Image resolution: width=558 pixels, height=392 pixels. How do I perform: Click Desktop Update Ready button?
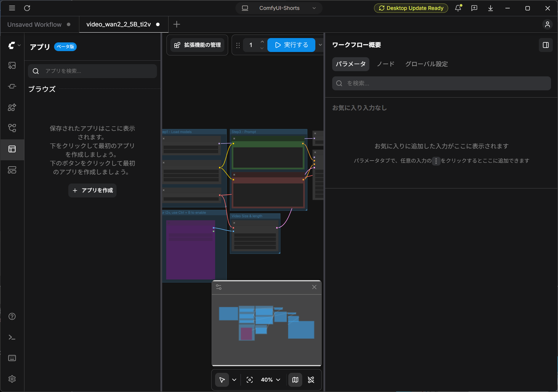coord(411,8)
